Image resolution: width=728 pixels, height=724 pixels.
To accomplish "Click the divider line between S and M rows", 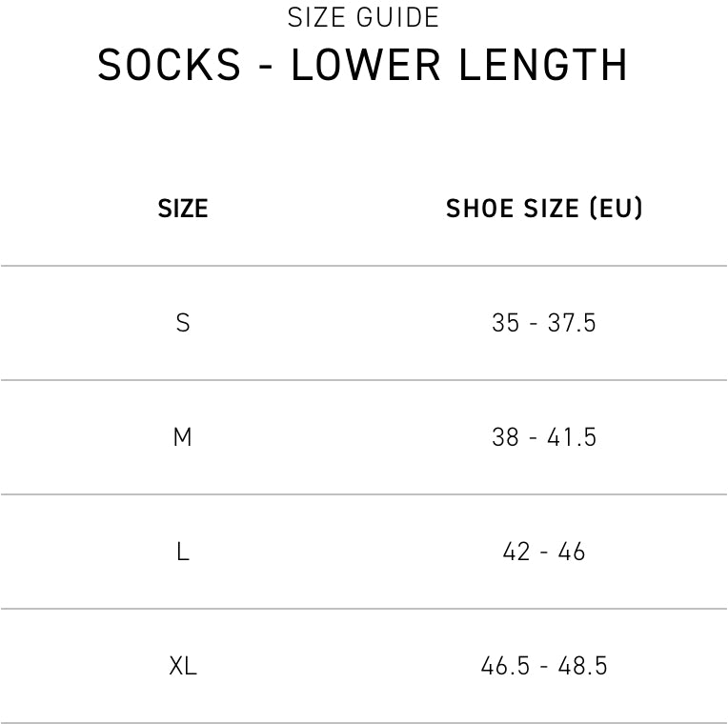I will pyautogui.click(x=363, y=380).
